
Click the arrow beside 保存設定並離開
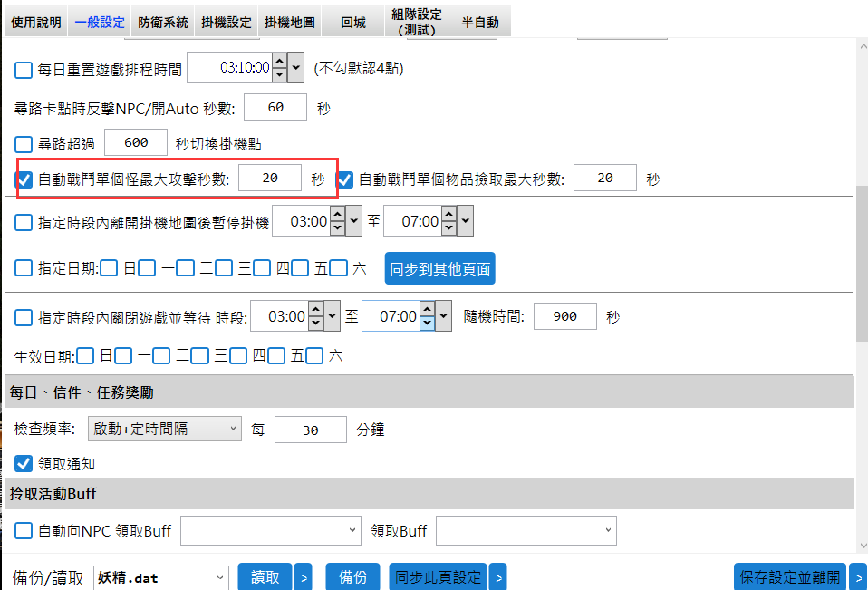pos(858,577)
